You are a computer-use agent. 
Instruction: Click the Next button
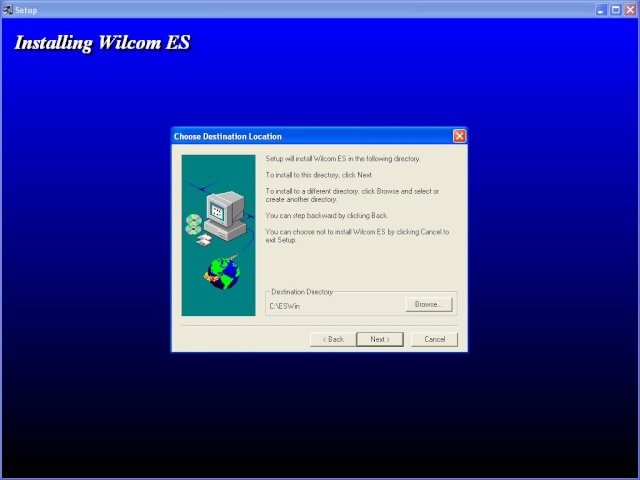click(x=380, y=339)
